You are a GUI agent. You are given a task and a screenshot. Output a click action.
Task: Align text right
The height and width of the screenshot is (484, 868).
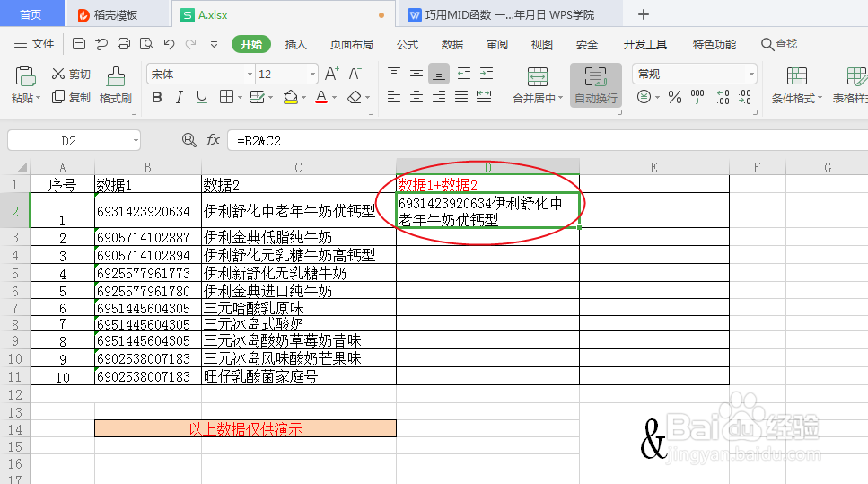[439, 98]
